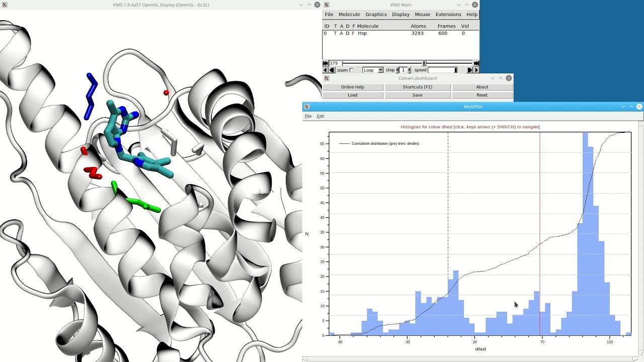This screenshot has width=644, height=362.
Task: Select the Hsp molecule name
Action: pos(362,33)
